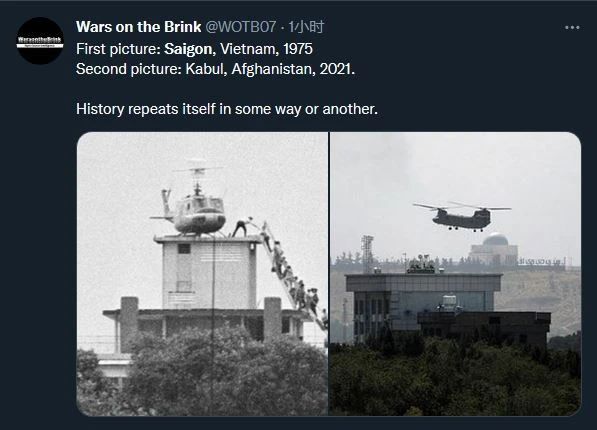
Task: Click the "History repeats itself" sentence
Action: [x=227, y=109]
